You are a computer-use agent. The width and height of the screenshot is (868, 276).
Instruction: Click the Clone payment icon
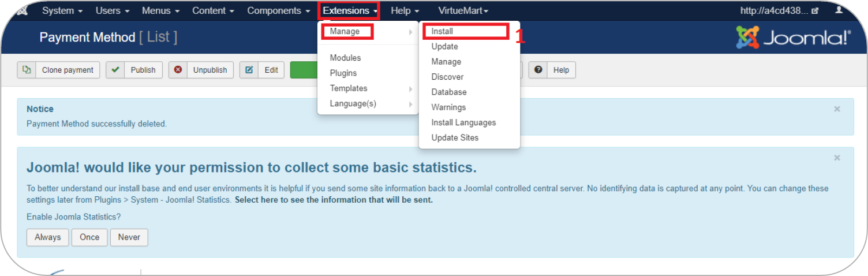26,70
